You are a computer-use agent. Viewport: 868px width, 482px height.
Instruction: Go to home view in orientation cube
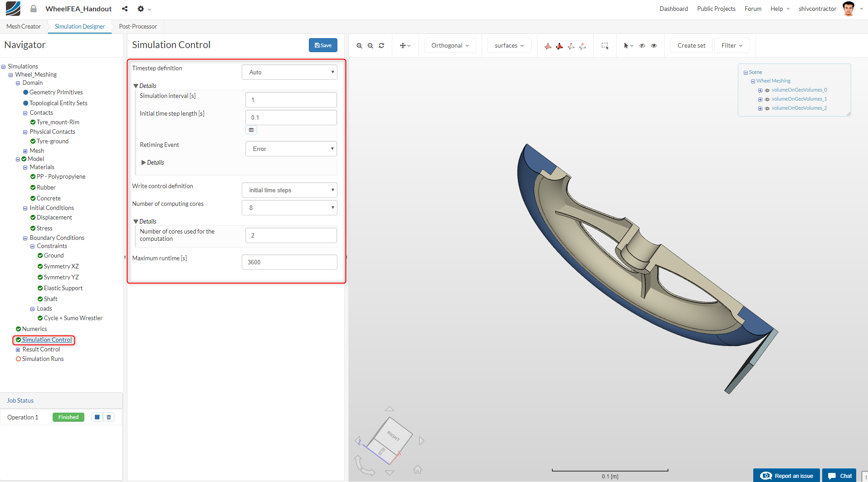tap(417, 469)
